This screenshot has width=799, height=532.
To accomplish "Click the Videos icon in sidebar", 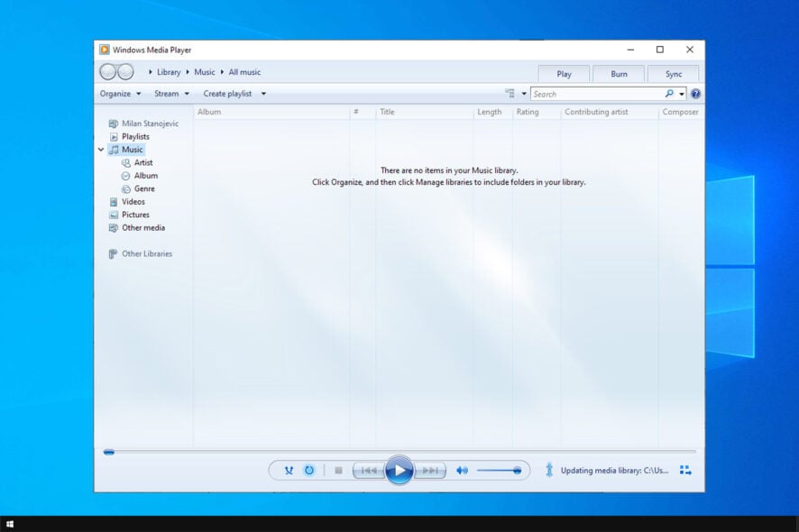I will coord(114,202).
